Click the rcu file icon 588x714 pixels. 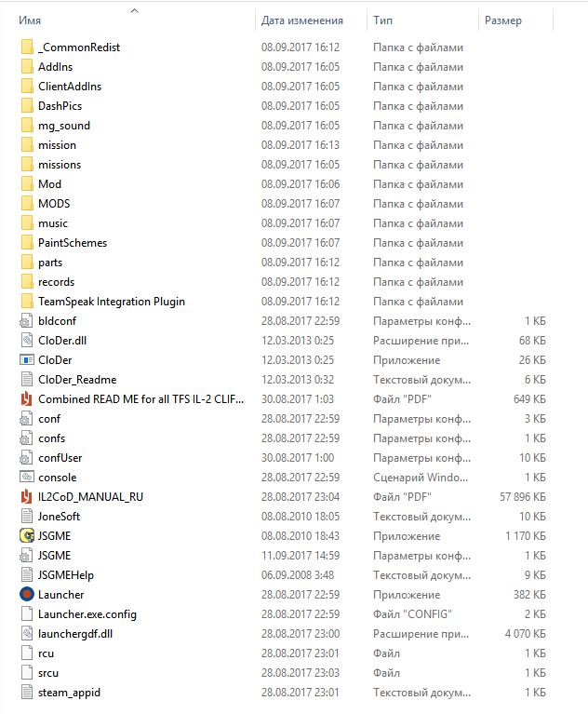click(x=27, y=653)
